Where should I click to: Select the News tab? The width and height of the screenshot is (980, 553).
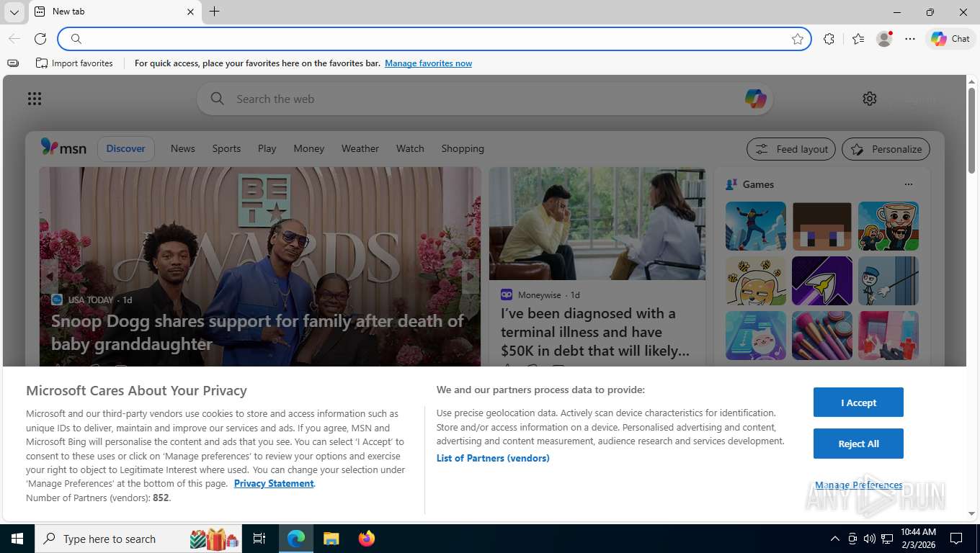(183, 148)
